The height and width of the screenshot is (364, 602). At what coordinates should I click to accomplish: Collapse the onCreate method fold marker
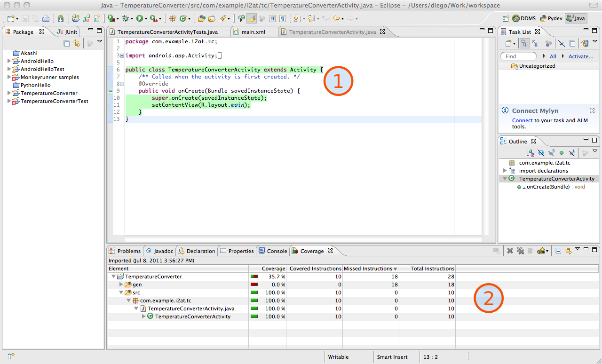coord(122,84)
